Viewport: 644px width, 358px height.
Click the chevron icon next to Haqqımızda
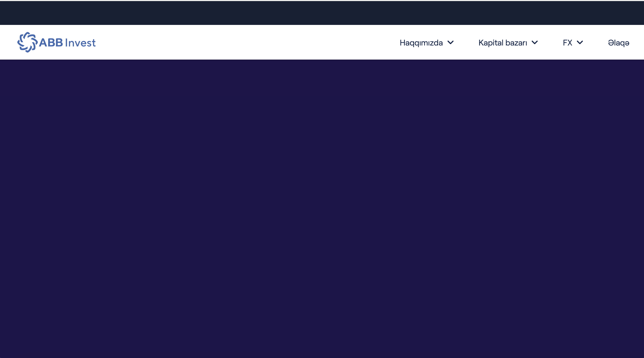coord(450,43)
